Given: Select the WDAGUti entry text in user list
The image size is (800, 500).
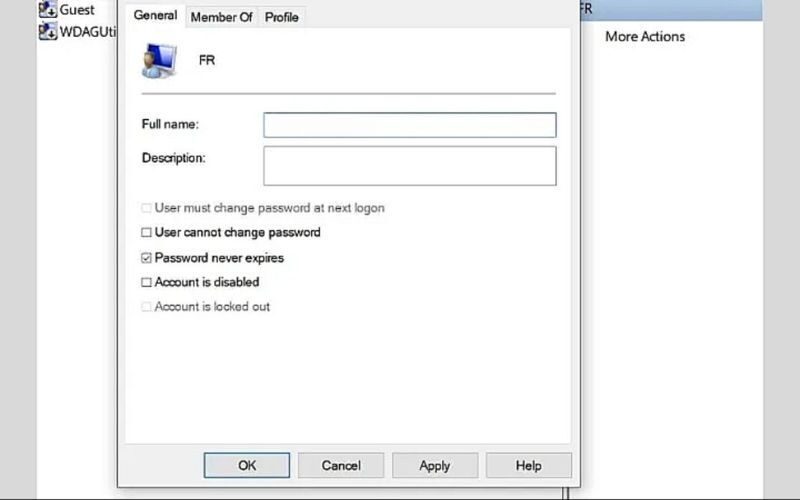Looking at the screenshot, I should (x=88, y=32).
